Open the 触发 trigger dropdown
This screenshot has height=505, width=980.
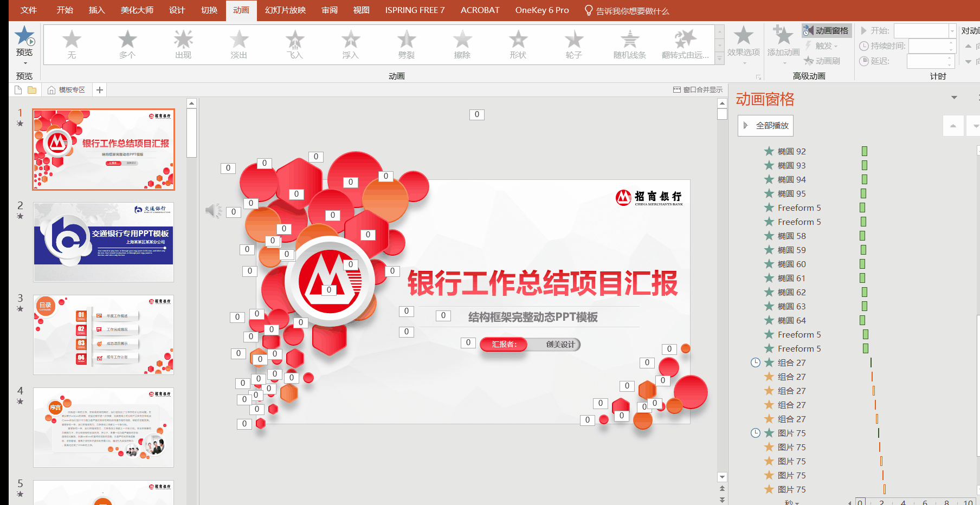pos(822,46)
